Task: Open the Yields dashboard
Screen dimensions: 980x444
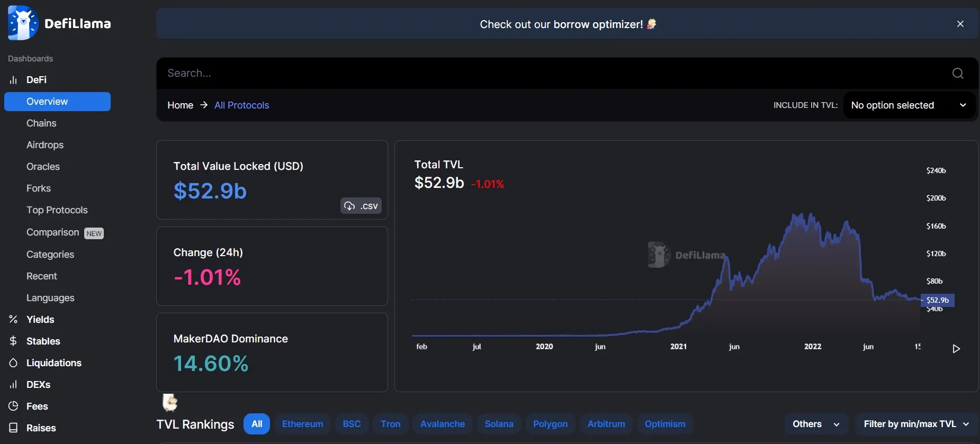Action: pos(40,319)
